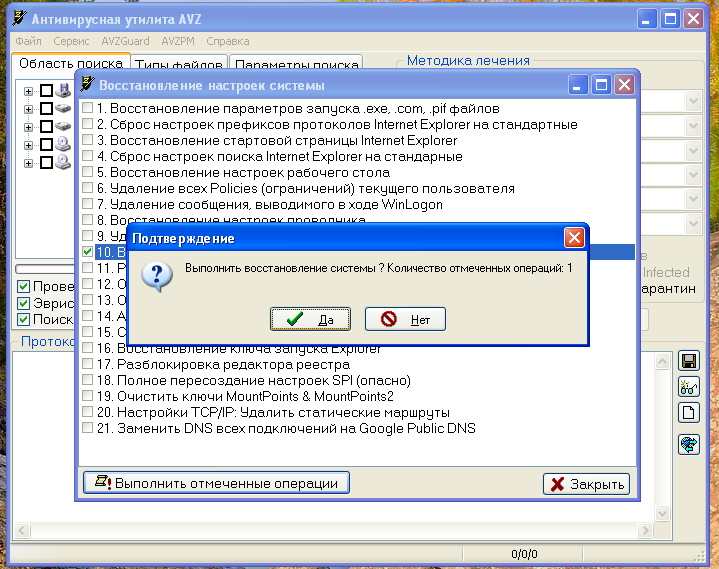The height and width of the screenshot is (569, 719).
Task: Select row 16 Explorer startup key
Action: tap(238, 349)
